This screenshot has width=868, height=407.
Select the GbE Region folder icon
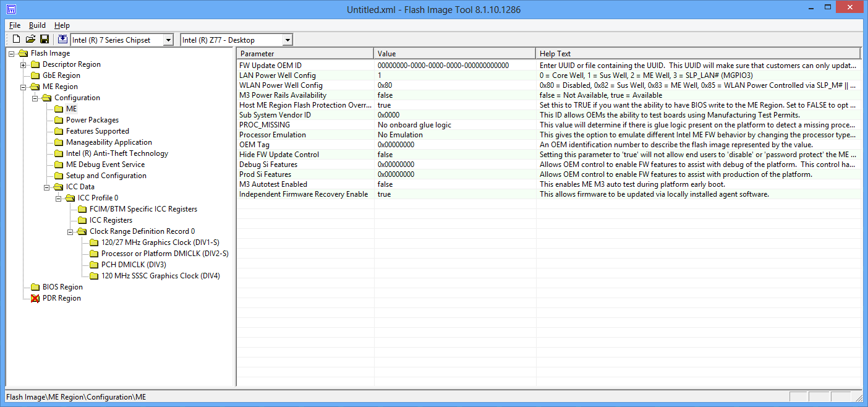[x=34, y=75]
